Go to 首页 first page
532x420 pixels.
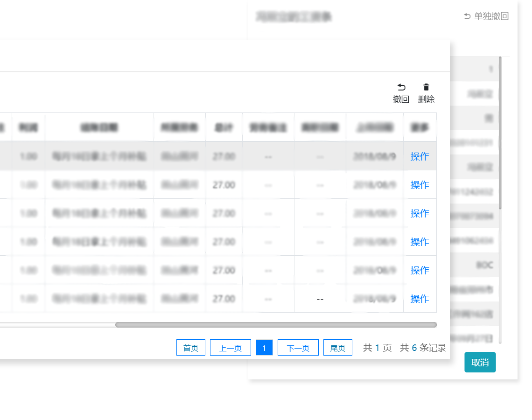click(x=191, y=348)
